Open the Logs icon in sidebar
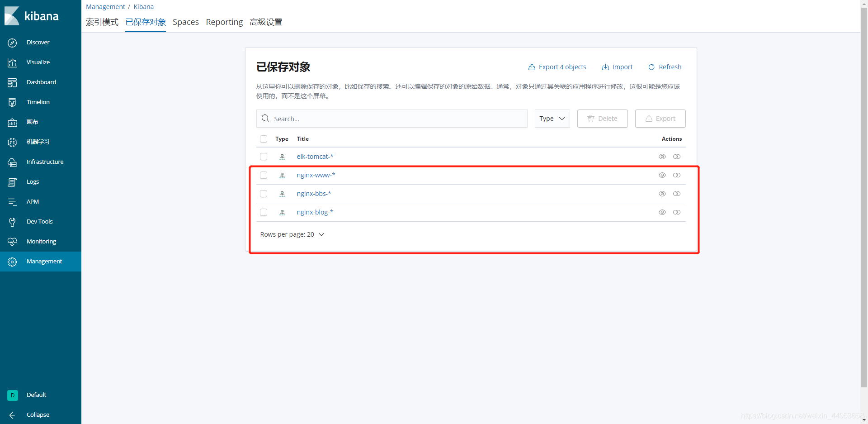This screenshot has width=868, height=424. (12, 182)
